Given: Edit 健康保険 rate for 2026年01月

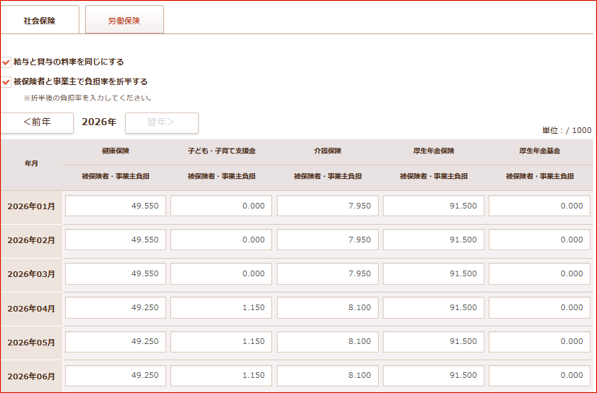Looking at the screenshot, I should pos(115,206).
